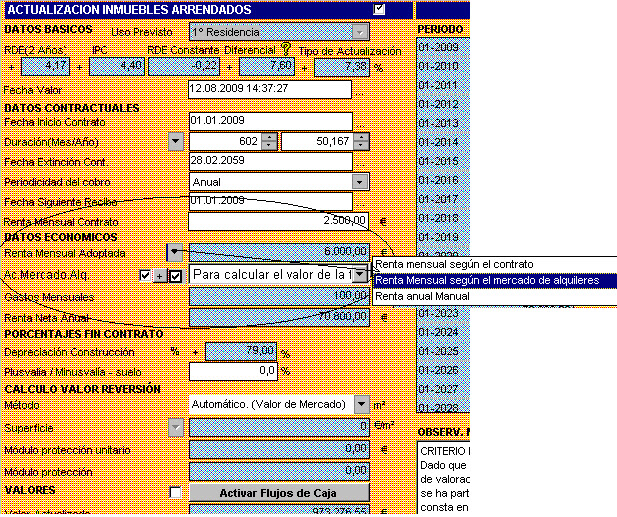617x517 pixels.
Task: Select period 01-2025 in PERIODO list
Action: [443, 351]
